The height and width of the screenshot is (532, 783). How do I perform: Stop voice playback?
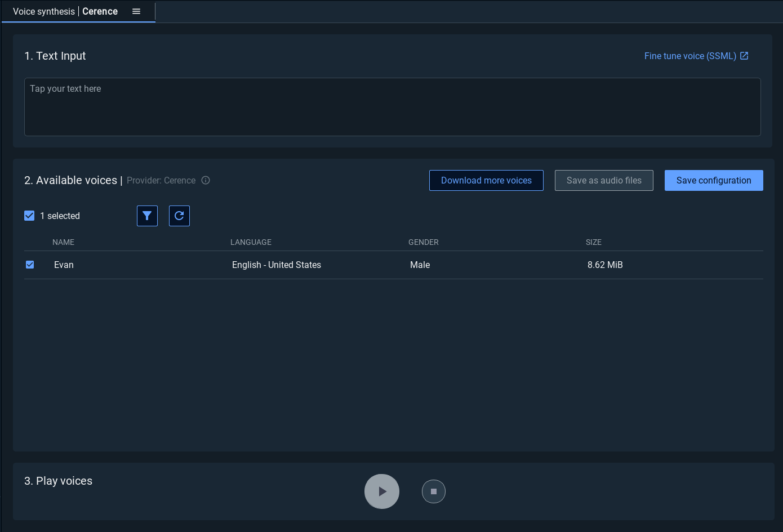point(434,491)
